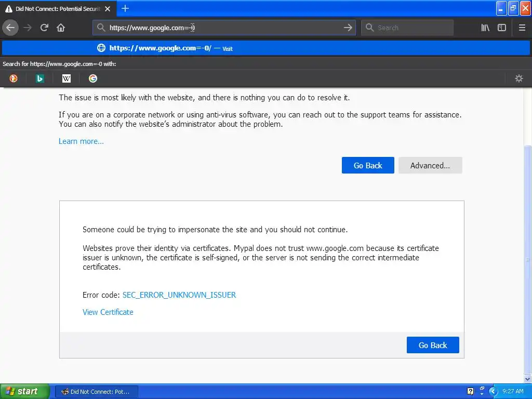The image size is (532, 399).
Task: Click the go arrow in the address bar
Action: [348, 28]
